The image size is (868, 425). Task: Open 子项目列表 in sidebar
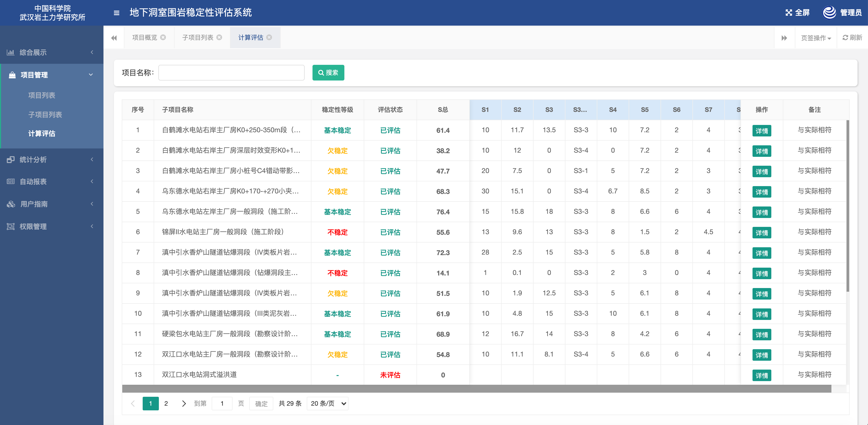pos(45,114)
